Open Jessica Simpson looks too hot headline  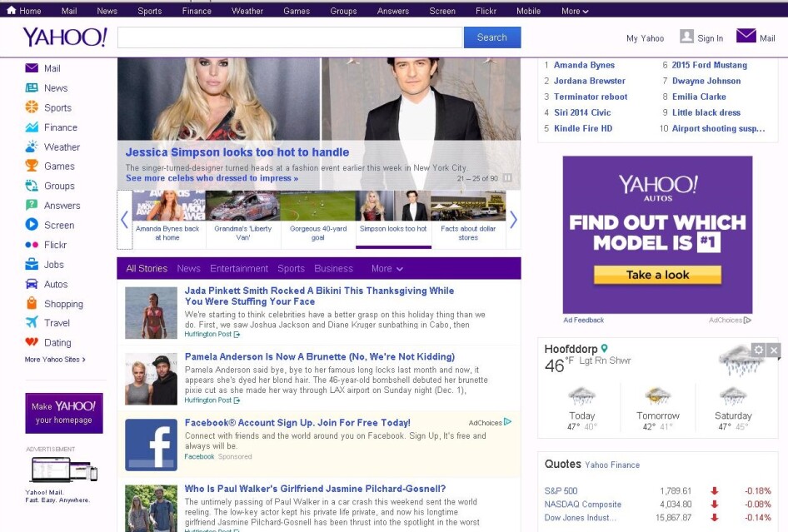[237, 152]
